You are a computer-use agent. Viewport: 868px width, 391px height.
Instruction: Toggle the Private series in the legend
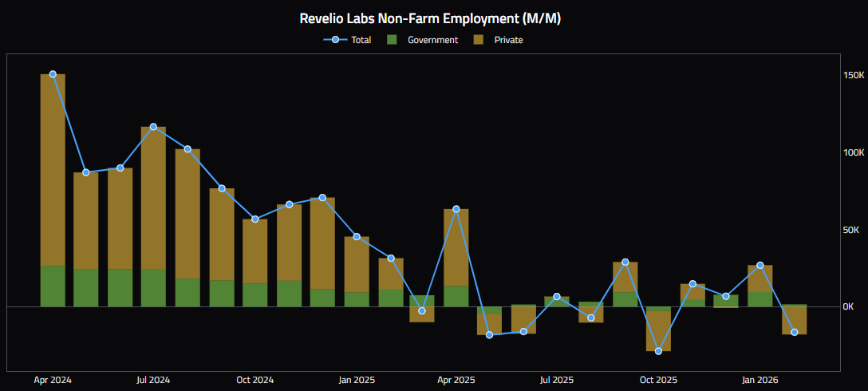(x=498, y=40)
